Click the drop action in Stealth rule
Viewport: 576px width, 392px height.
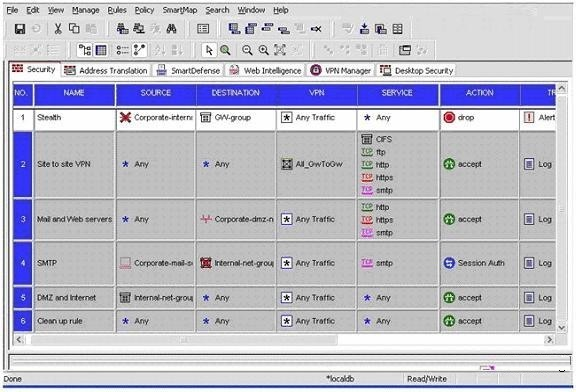coord(458,118)
